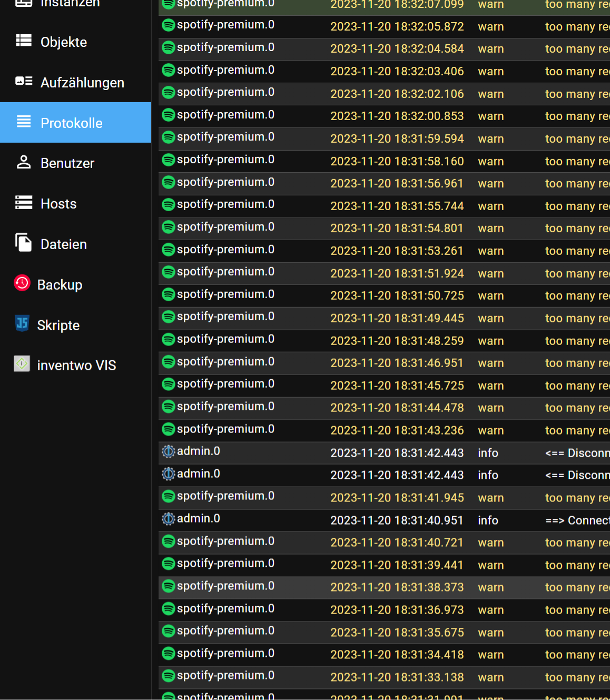Click timestamp 2023-11-20 18:31:46.951
Viewport: 610px width, 700px height.
point(397,363)
